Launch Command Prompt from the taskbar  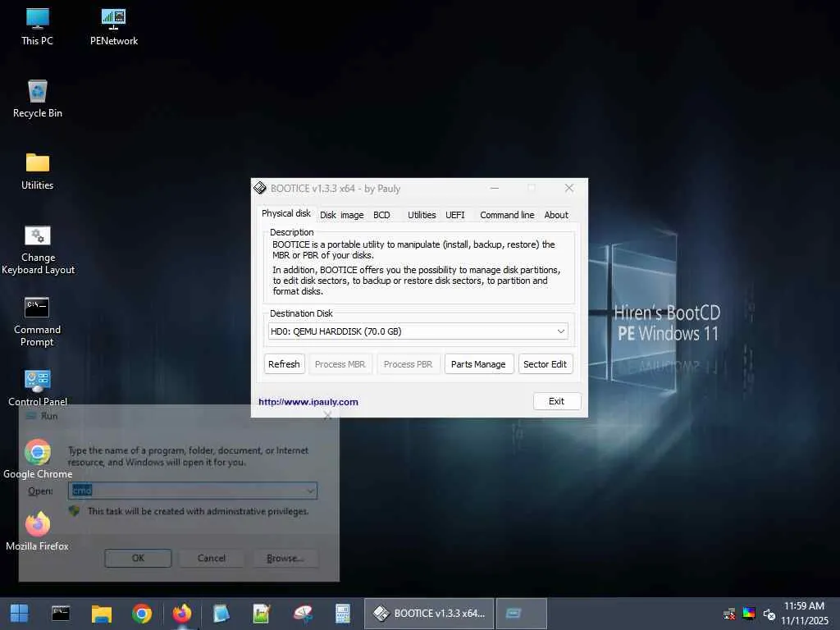[61, 614]
